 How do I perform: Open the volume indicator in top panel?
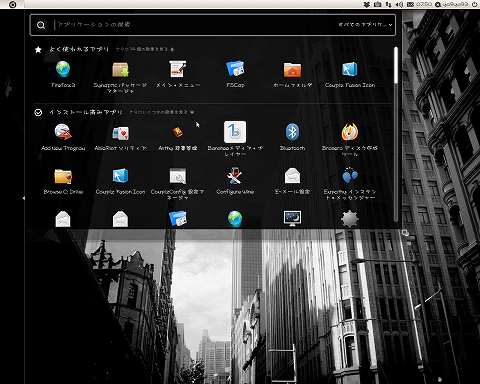399,4
